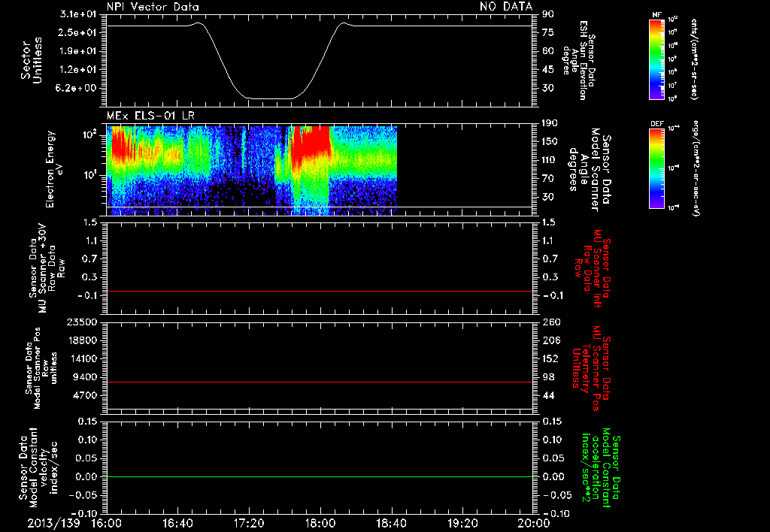
Task: Click the '2.5e+01' sector tick label
Action: (x=77, y=32)
